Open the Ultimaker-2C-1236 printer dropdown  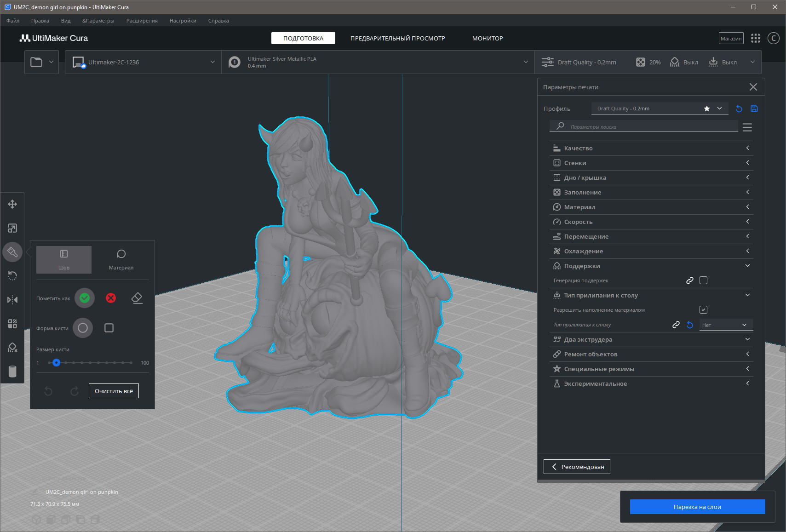143,62
